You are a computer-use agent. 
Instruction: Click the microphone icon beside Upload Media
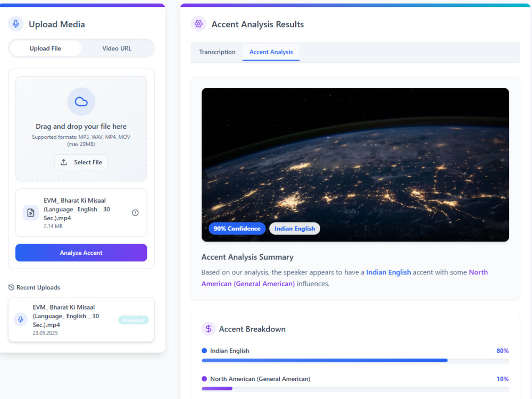[x=15, y=24]
